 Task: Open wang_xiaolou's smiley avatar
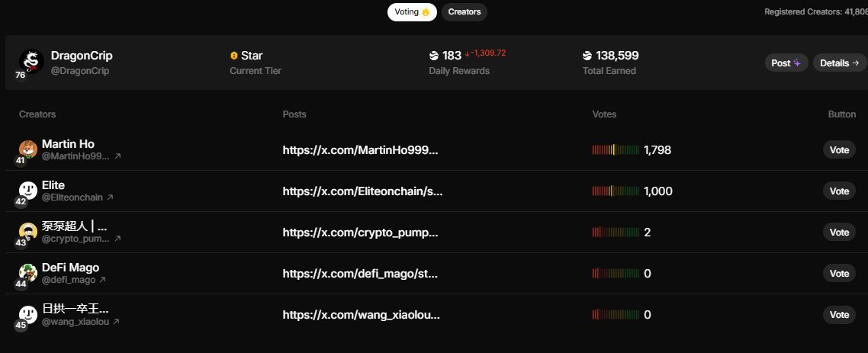tap(28, 314)
